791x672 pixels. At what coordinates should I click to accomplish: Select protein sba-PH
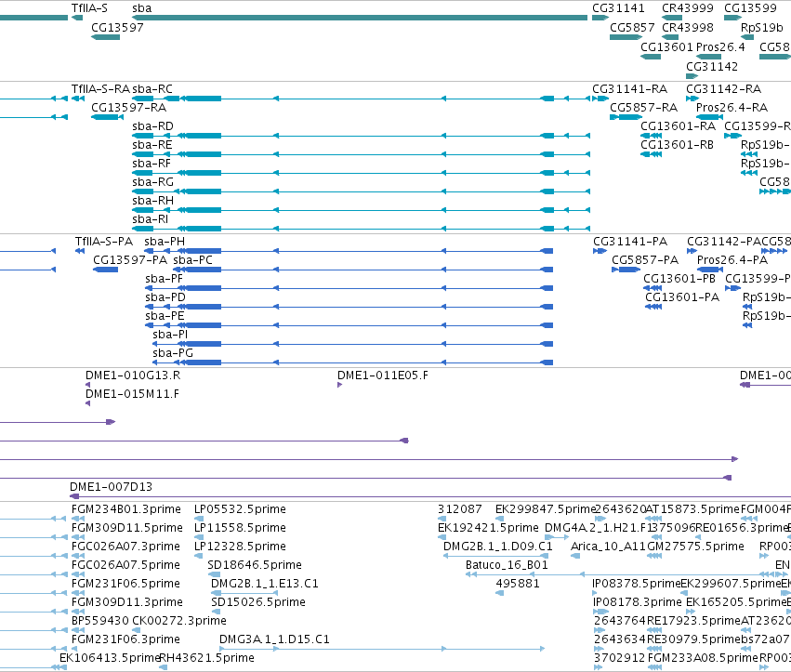pyautogui.click(x=165, y=241)
